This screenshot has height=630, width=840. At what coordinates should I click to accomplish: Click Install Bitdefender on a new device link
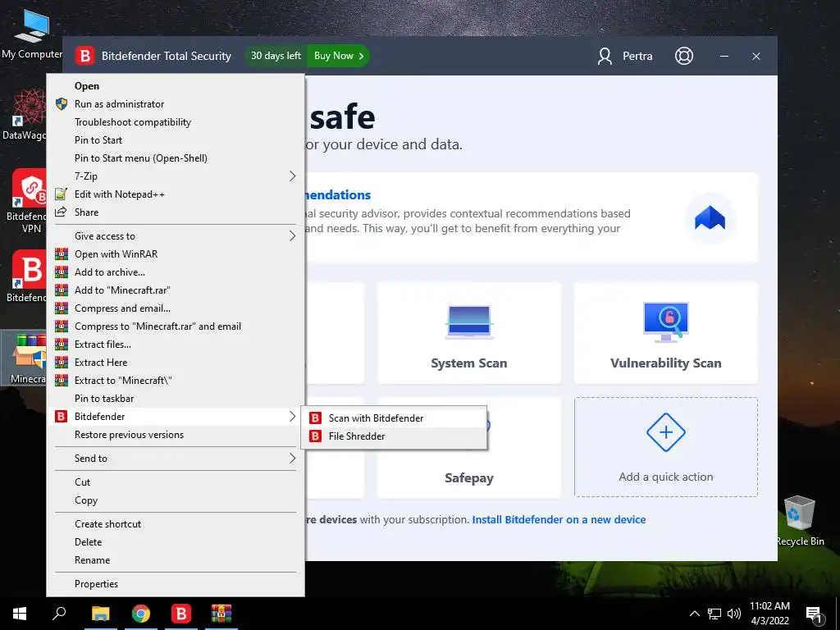tap(559, 519)
